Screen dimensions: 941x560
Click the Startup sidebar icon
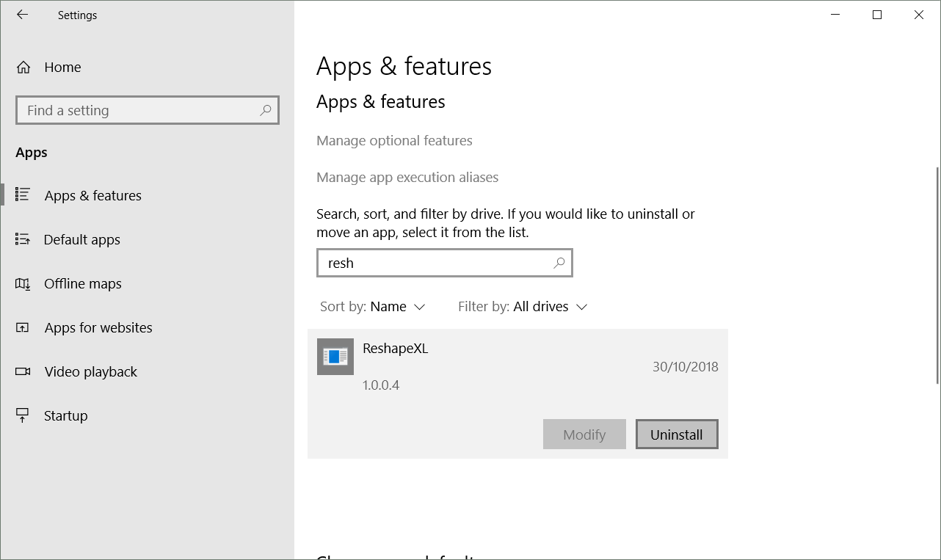[x=23, y=415]
